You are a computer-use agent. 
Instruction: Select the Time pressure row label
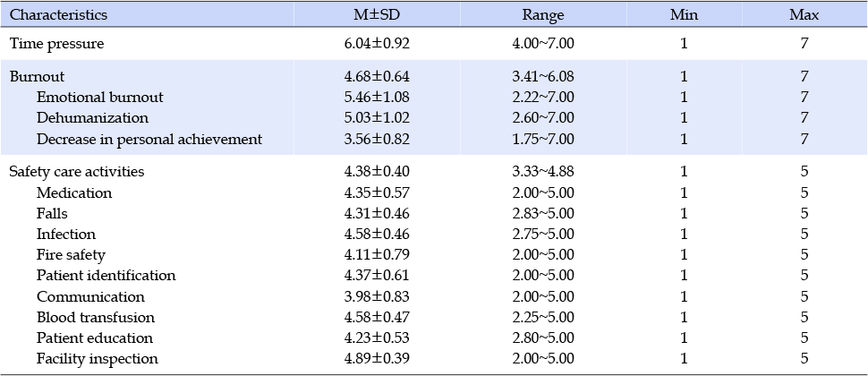(x=56, y=44)
